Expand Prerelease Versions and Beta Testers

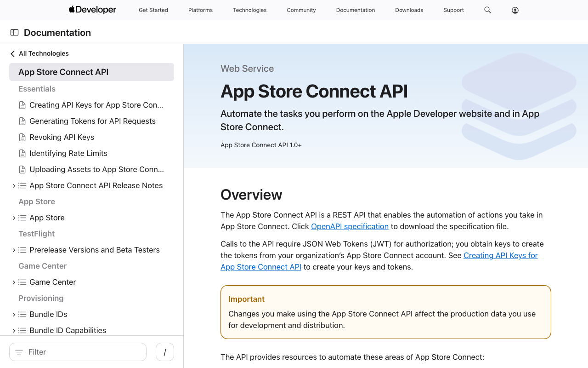tap(13, 250)
